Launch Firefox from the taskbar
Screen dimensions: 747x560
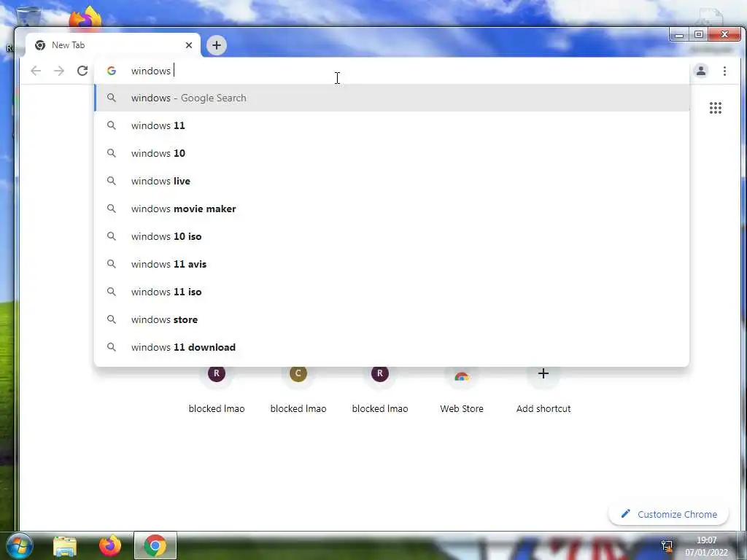pyautogui.click(x=110, y=545)
